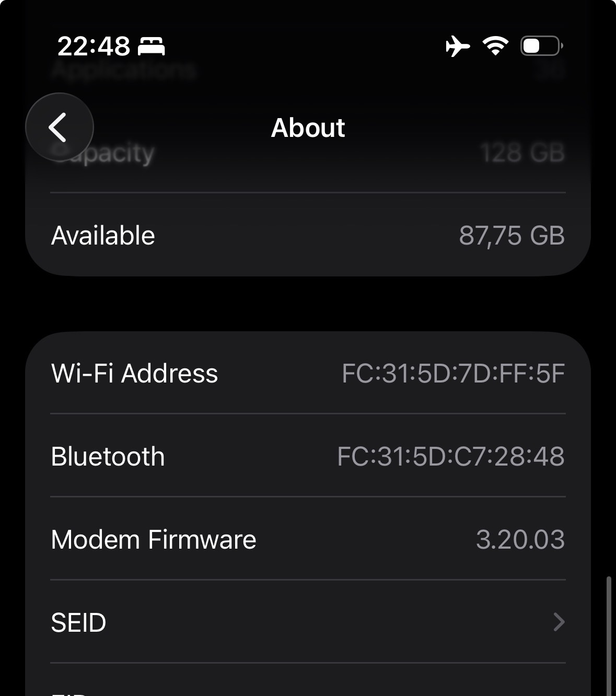
Task: Tap the 87,75 GB available value
Action: coord(512,235)
